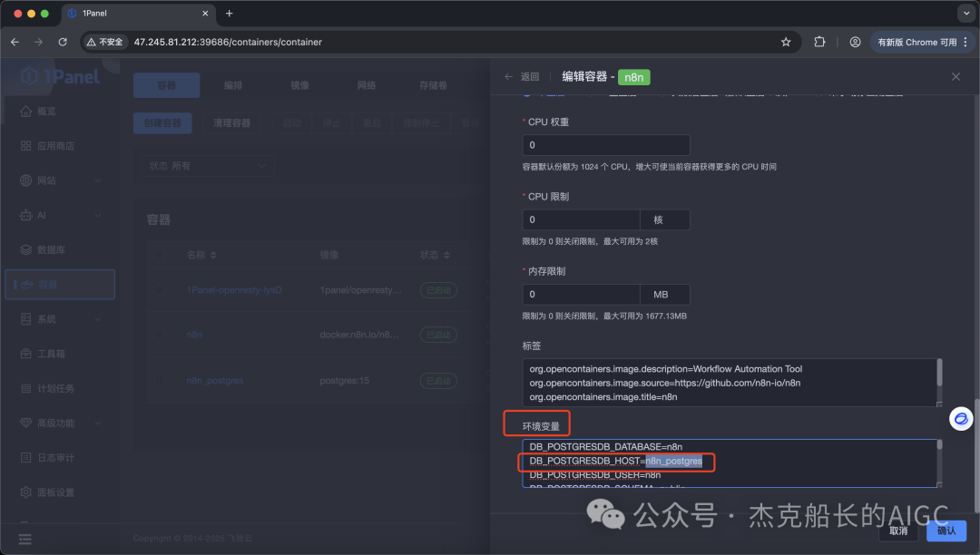This screenshot has height=555, width=980.
Task: Click the 启动 button
Action: [x=292, y=123]
